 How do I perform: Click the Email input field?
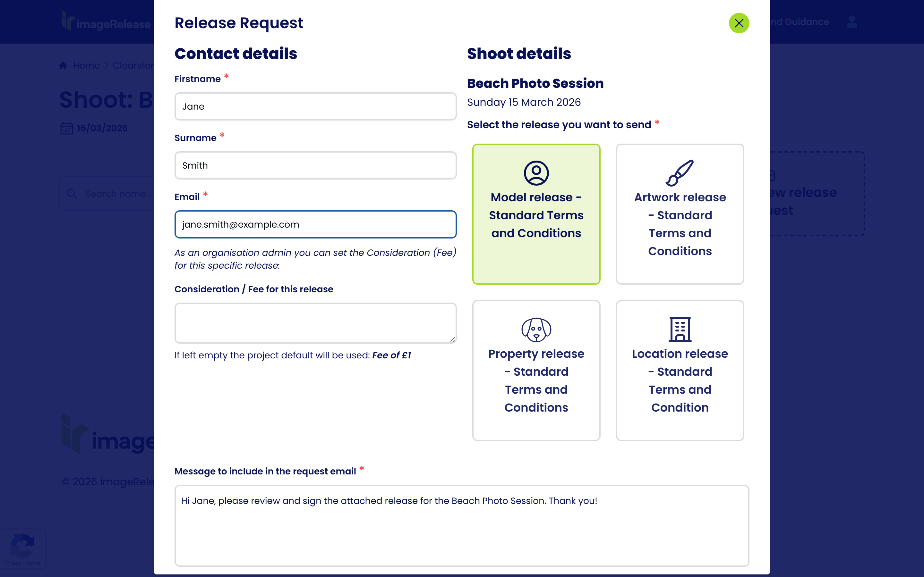pos(315,224)
